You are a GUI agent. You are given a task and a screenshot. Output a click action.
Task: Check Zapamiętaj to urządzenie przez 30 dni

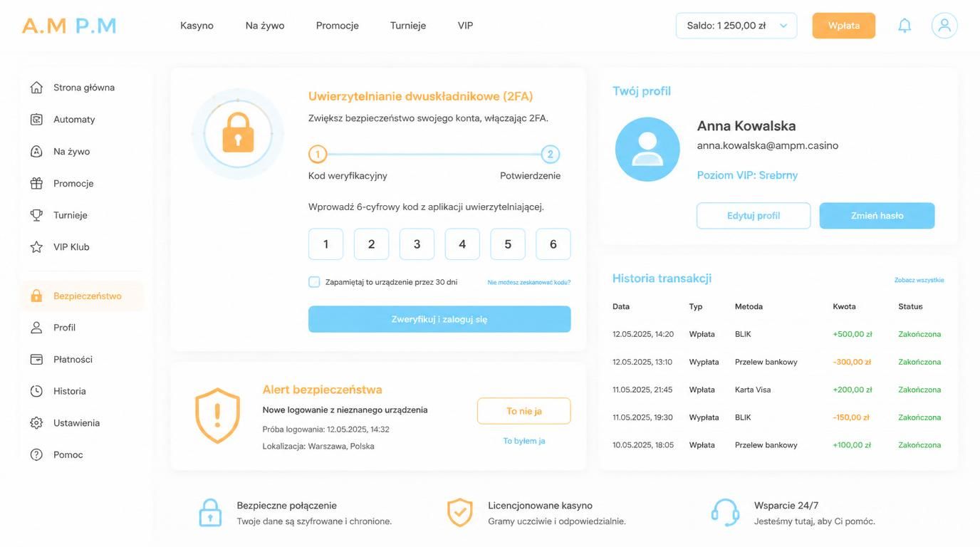[314, 282]
